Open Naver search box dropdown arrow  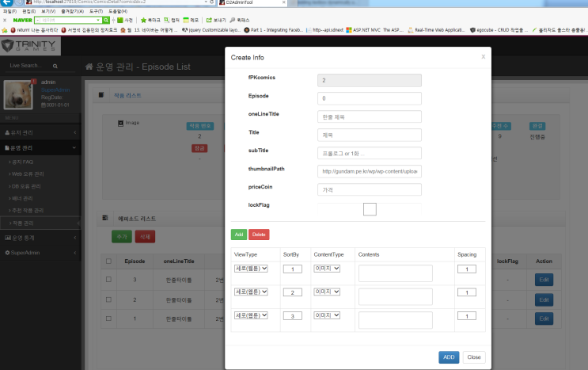tap(98, 20)
